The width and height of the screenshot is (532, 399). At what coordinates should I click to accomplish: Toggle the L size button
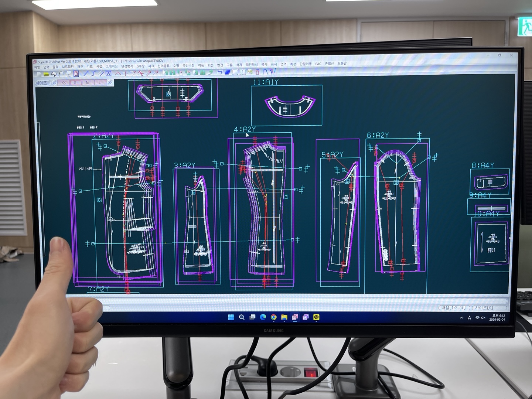(100, 83)
